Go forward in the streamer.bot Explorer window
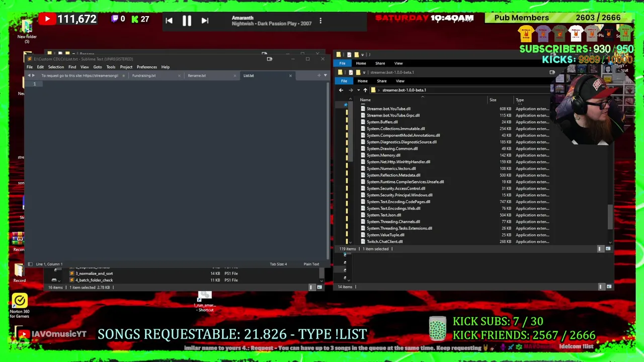The width and height of the screenshot is (644, 362). pos(351,90)
